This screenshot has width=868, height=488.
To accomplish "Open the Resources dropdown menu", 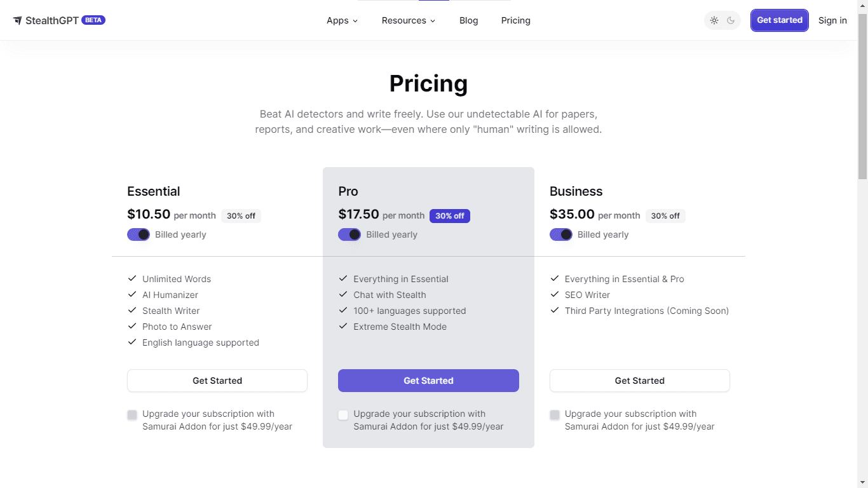I will tap(408, 20).
